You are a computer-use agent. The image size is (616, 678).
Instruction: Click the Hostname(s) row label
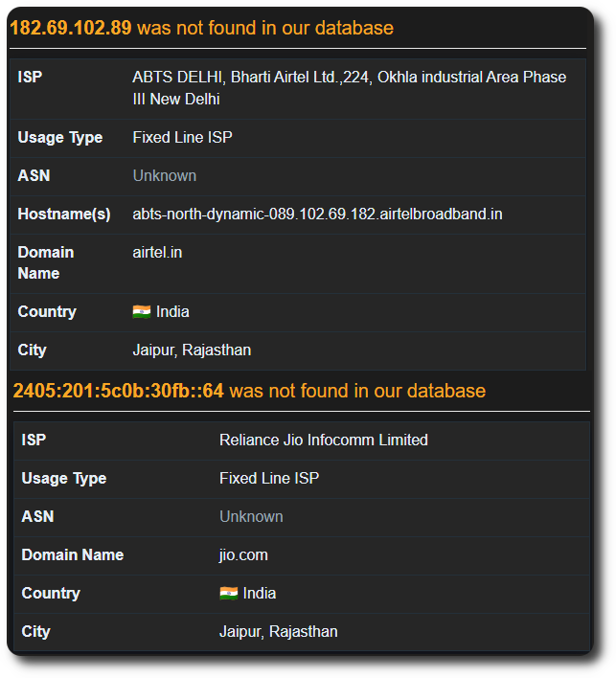point(64,215)
